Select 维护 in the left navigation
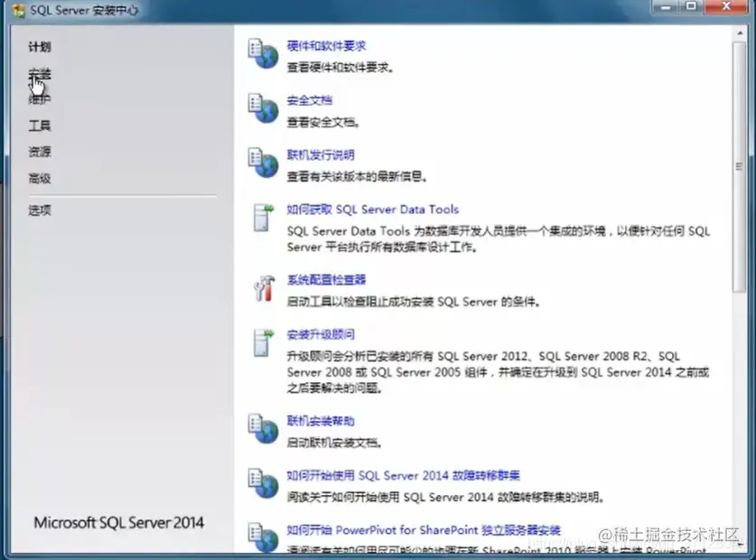Viewport: 756px width, 560px height. (40, 99)
